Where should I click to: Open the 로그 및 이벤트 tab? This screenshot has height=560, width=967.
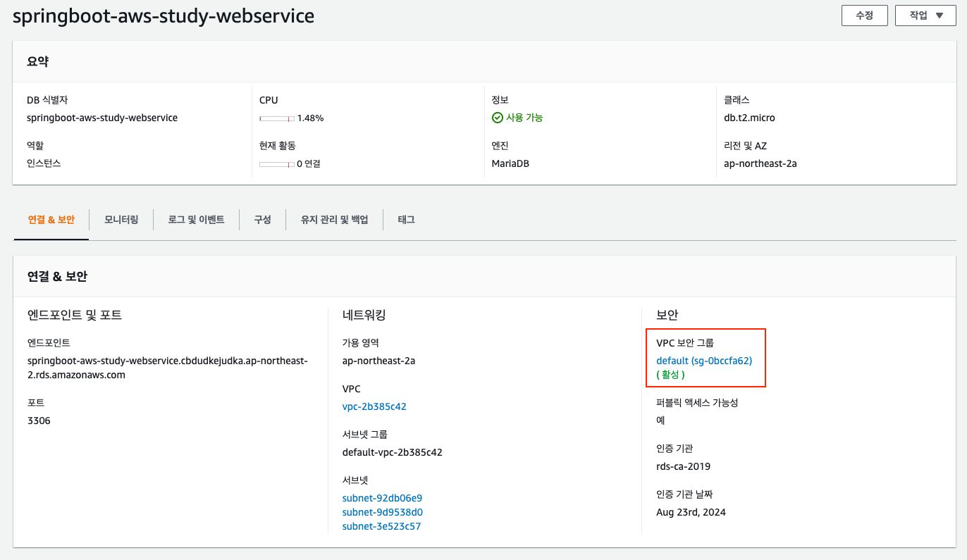coord(196,220)
